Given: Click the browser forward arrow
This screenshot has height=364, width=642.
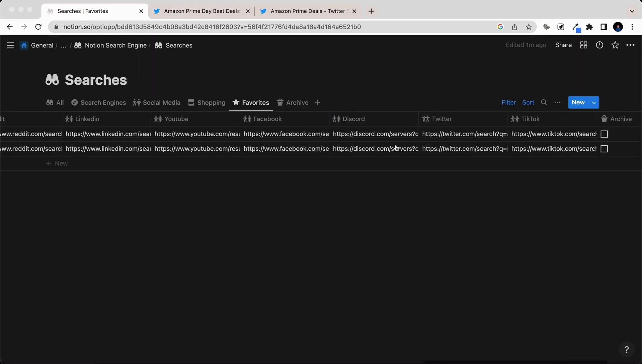Looking at the screenshot, I should pyautogui.click(x=24, y=27).
